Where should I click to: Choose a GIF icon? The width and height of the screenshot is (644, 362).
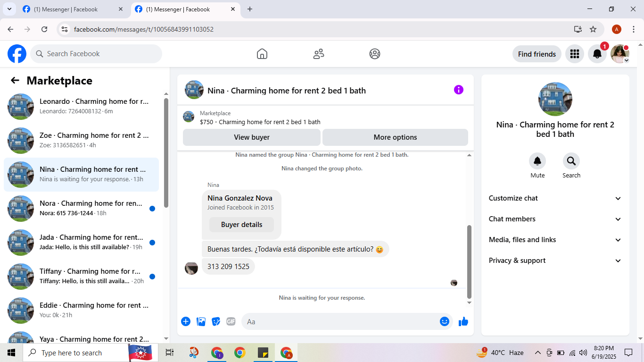231,321
